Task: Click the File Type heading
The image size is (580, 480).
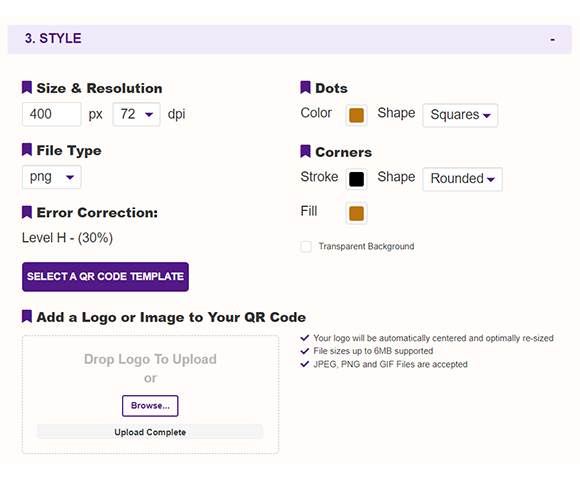Action: coord(69,151)
